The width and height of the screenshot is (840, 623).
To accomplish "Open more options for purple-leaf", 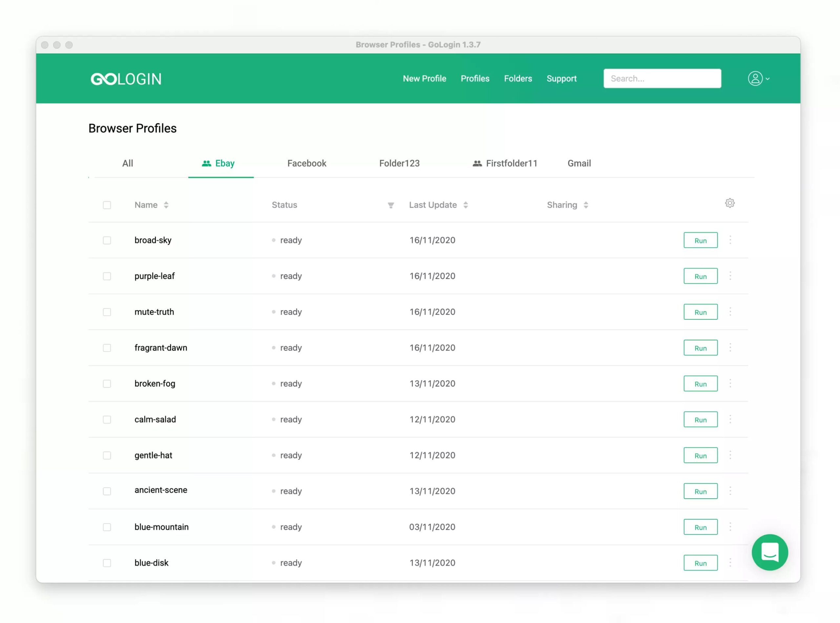I will (730, 276).
